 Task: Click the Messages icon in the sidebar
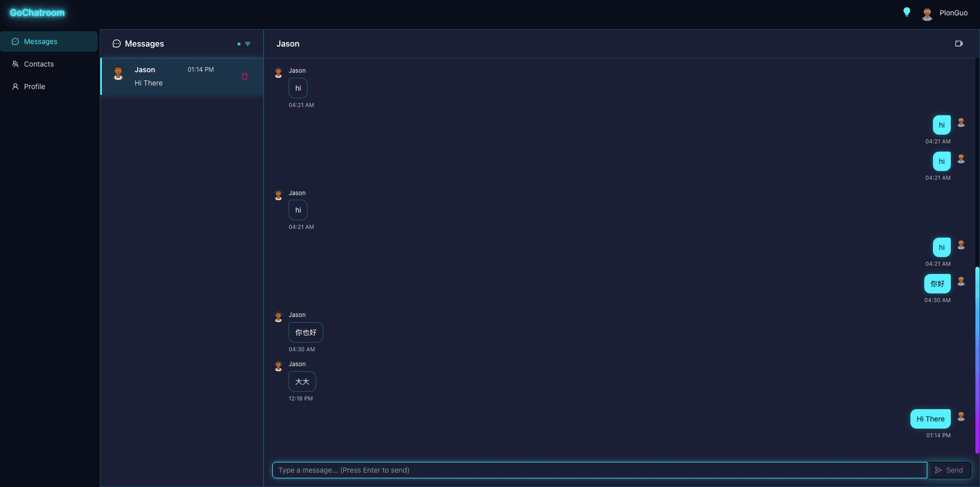click(x=15, y=41)
